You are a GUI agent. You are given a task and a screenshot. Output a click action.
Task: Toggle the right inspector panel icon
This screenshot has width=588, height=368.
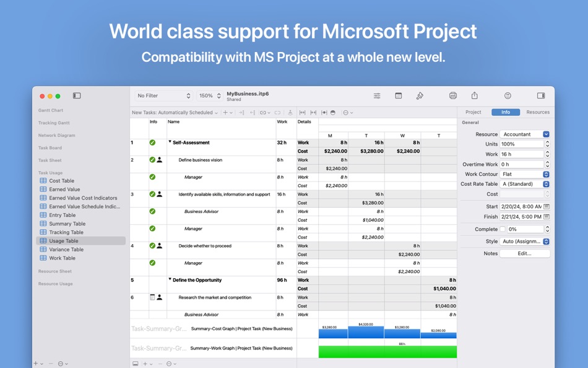point(541,96)
